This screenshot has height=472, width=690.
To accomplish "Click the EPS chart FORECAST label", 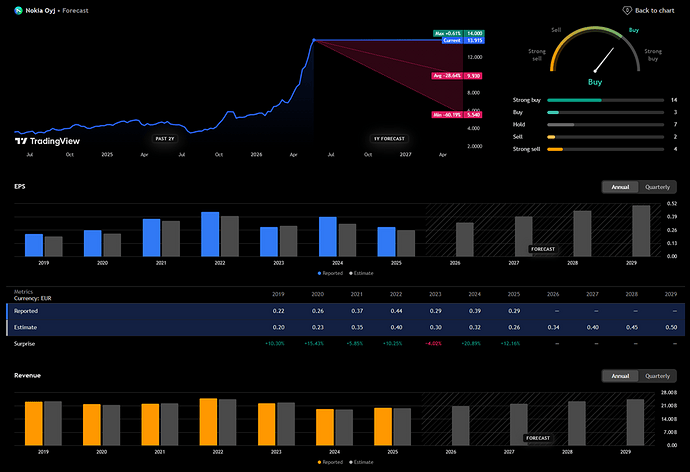I will click(x=543, y=249).
